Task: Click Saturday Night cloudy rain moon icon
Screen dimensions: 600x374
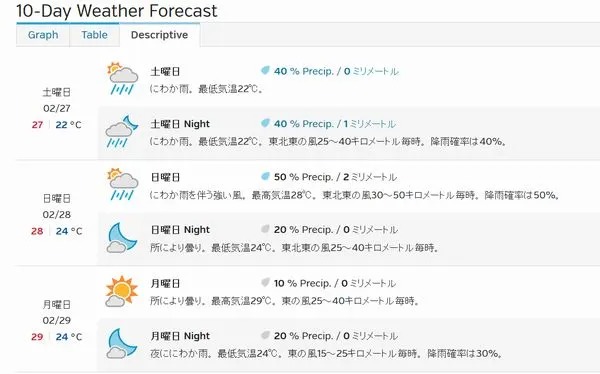Action: pyautogui.click(x=122, y=131)
